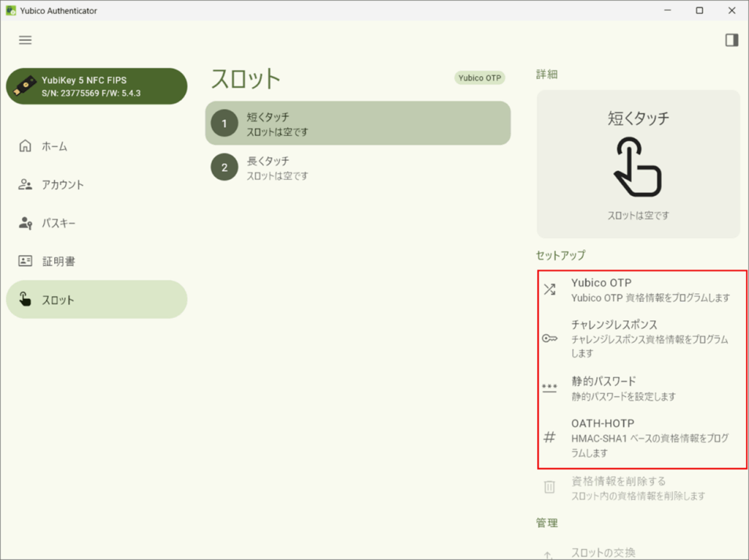Toggle the details side panel icon
Screen dimensions: 749x560
[x=731, y=40]
